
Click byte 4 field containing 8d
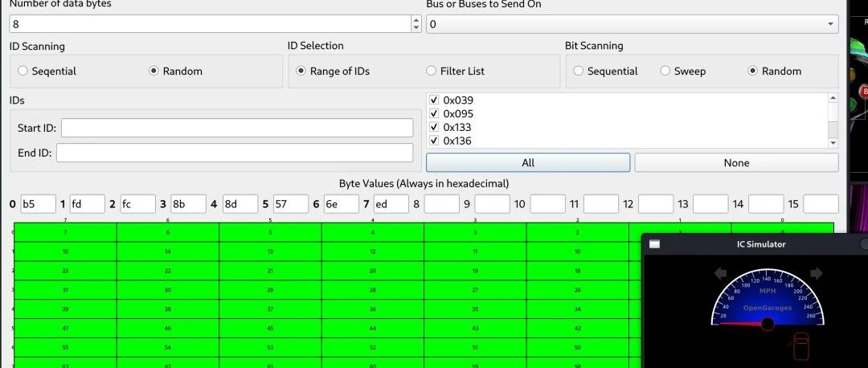[x=240, y=204]
